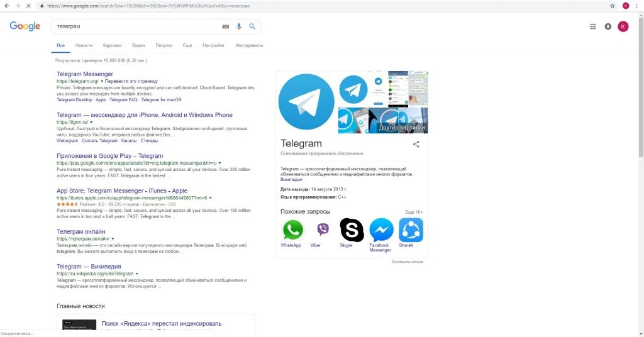Open Chrome three-dot menu

(x=636, y=6)
